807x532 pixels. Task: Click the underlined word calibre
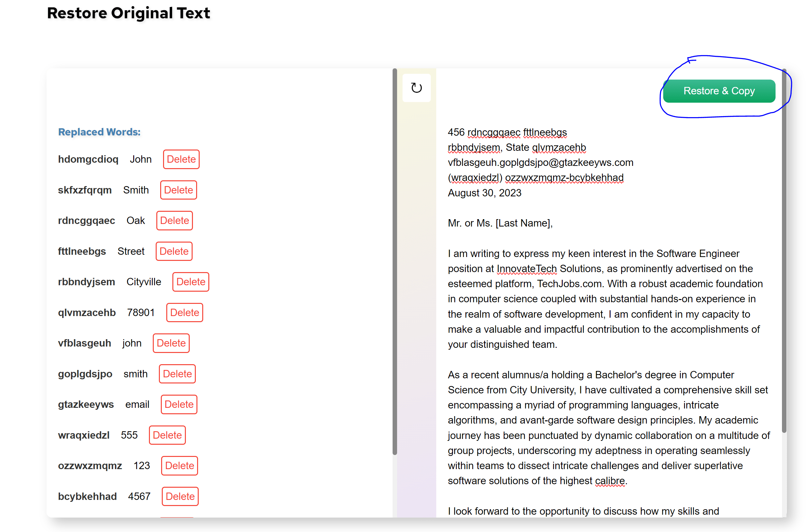610,481
